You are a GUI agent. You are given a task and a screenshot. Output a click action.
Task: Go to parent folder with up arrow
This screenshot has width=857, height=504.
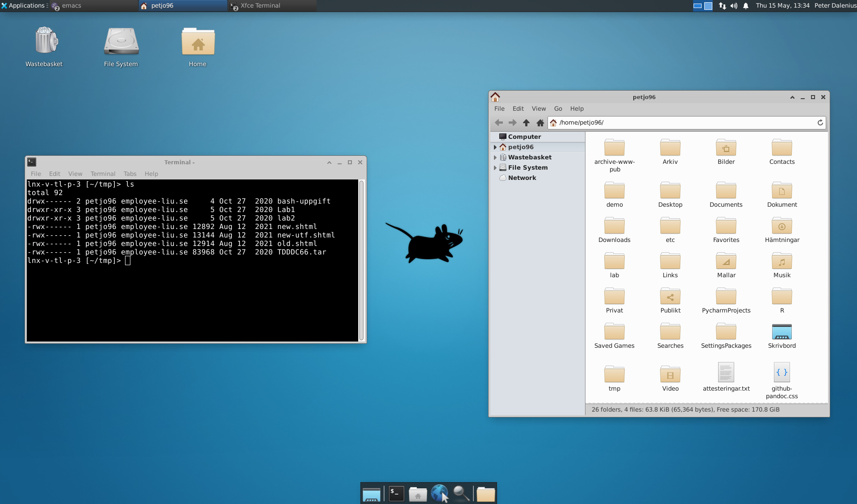point(526,123)
